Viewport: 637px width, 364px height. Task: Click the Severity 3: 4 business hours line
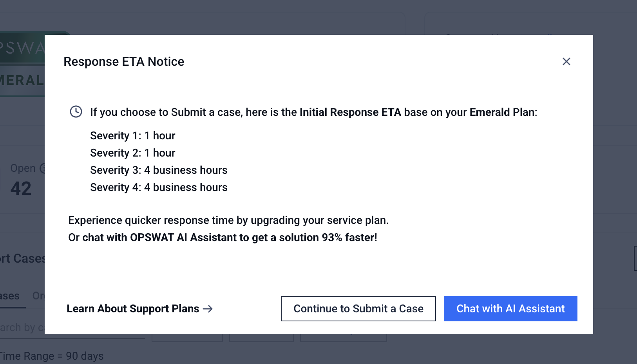tap(159, 170)
